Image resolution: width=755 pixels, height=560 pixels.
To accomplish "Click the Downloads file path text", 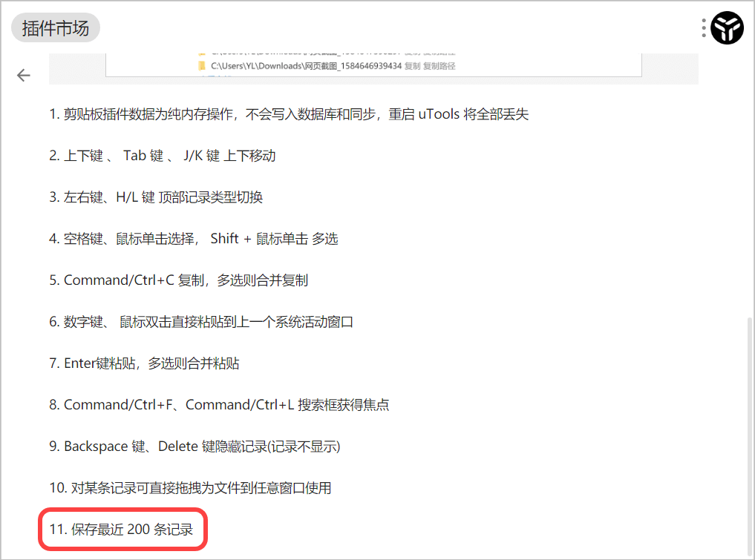I will click(307, 66).
